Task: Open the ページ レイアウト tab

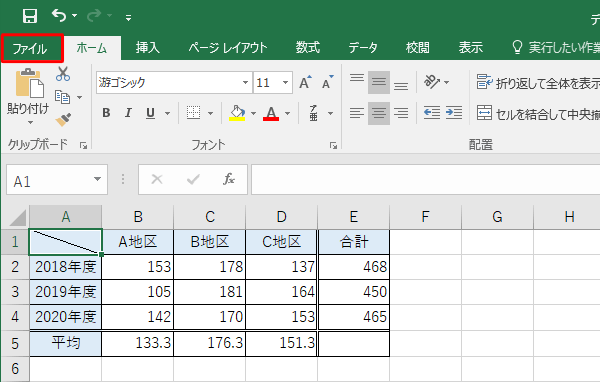Action: coord(228,48)
